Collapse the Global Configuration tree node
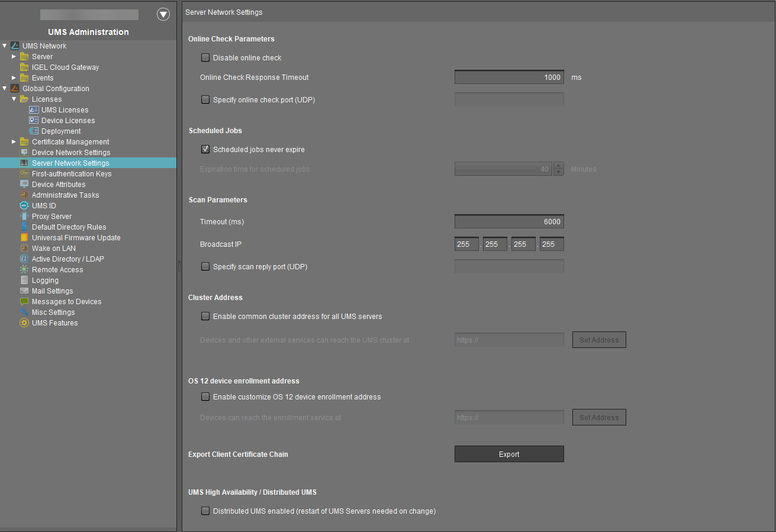 [x=5, y=88]
